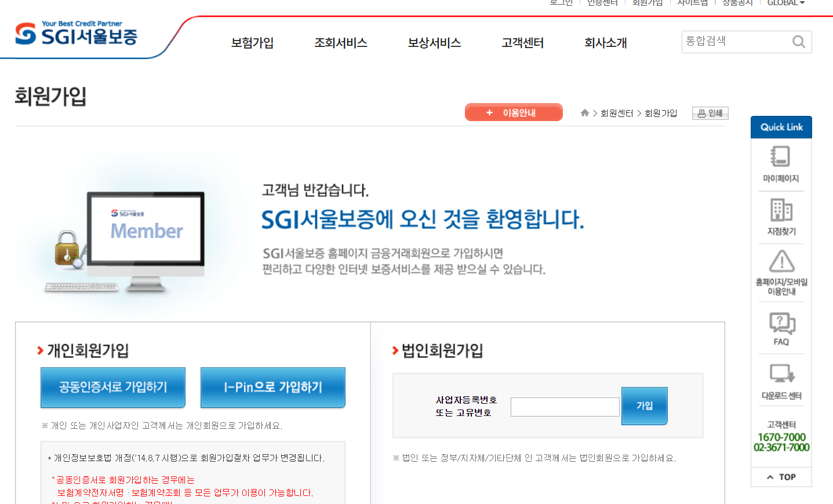Click the 인쇄 print button
833x504 pixels.
(710, 113)
